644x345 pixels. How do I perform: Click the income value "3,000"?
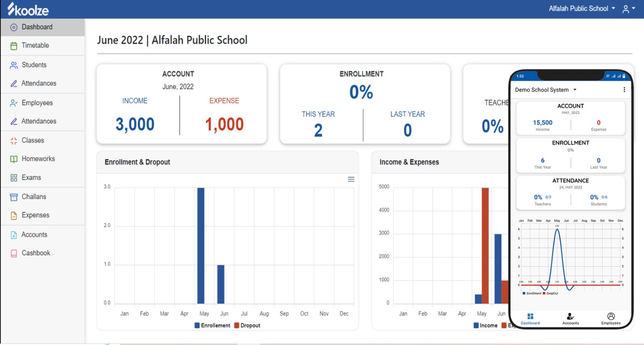point(135,124)
